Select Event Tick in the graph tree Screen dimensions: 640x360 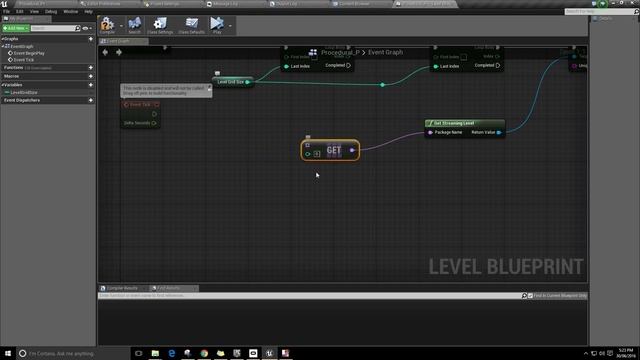point(23,60)
